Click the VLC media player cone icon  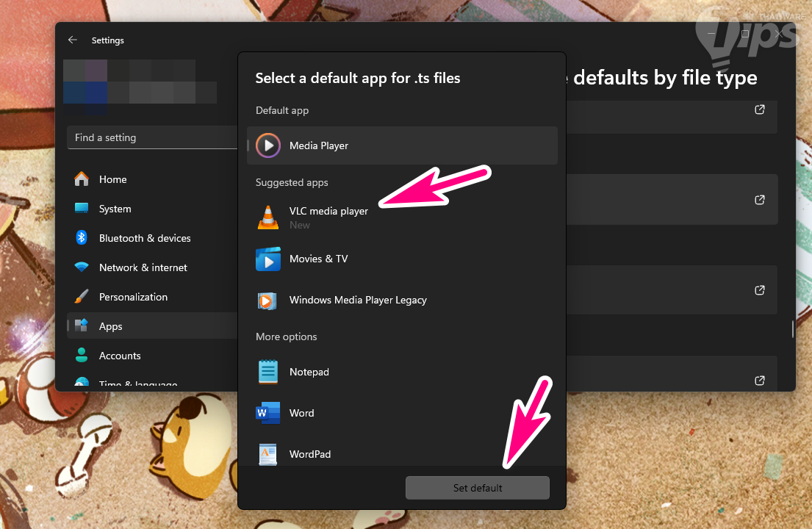268,217
